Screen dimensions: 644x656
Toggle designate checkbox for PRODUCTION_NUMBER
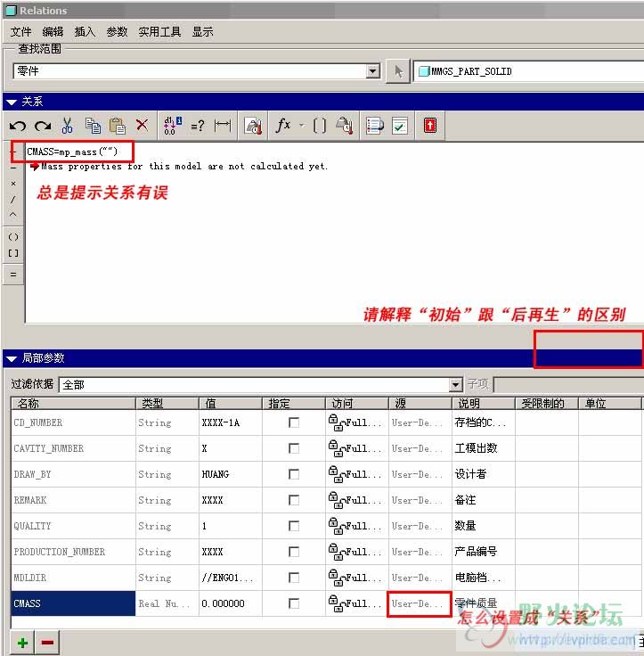coord(294,552)
